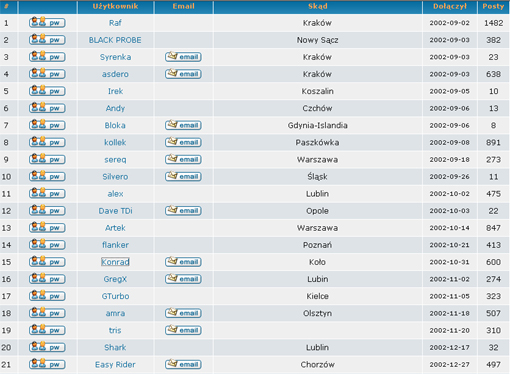Click pw icon next to Konrad
The height and width of the screenshot is (374, 510).
pos(47,262)
